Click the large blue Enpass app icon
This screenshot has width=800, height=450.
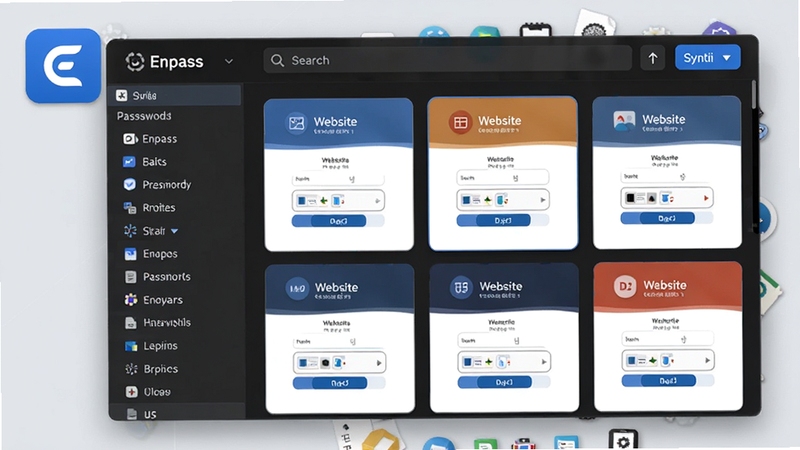coord(63,66)
